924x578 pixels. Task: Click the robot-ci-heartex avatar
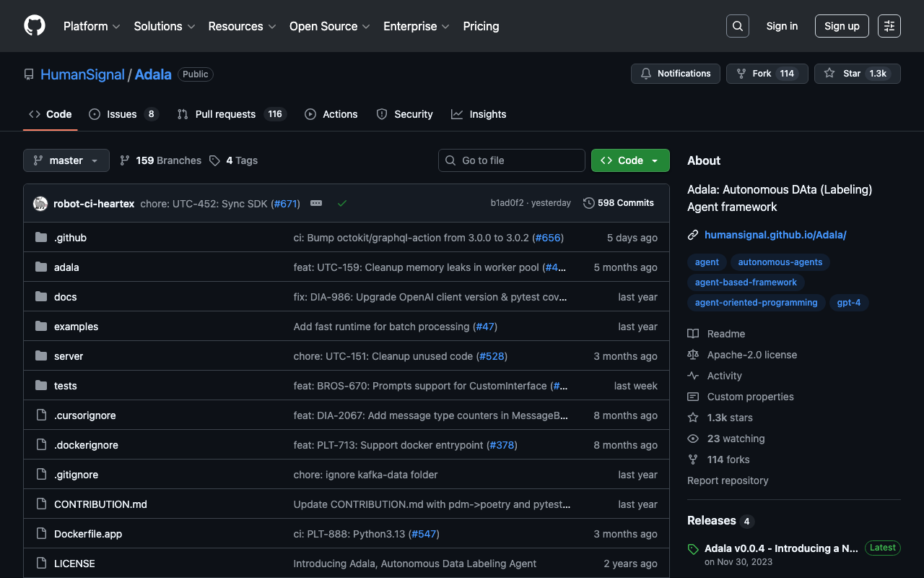click(40, 204)
